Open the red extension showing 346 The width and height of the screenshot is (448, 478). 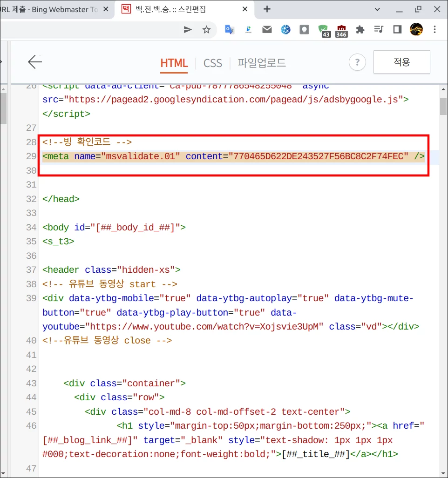coord(341,31)
